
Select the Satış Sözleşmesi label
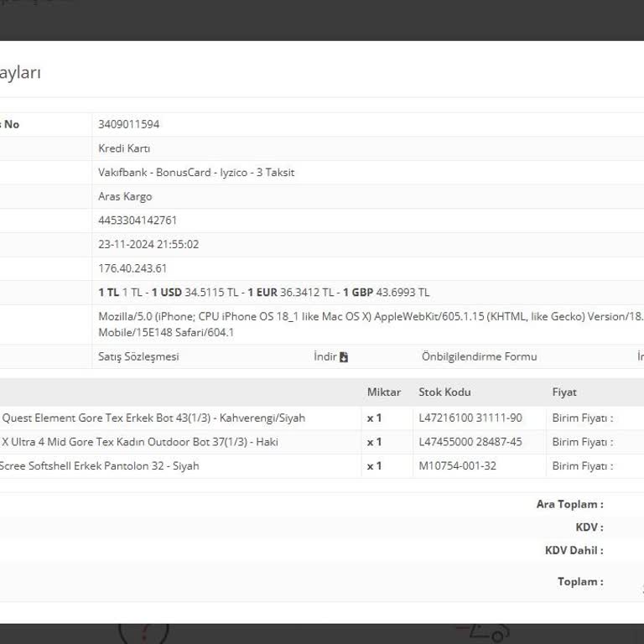pyautogui.click(x=138, y=356)
